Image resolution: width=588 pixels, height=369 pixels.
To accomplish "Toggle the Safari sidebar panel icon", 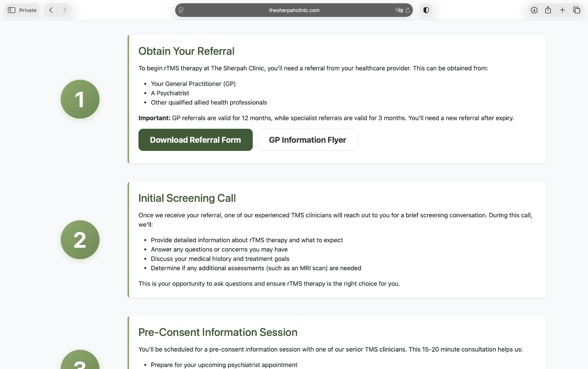I will (x=12, y=10).
